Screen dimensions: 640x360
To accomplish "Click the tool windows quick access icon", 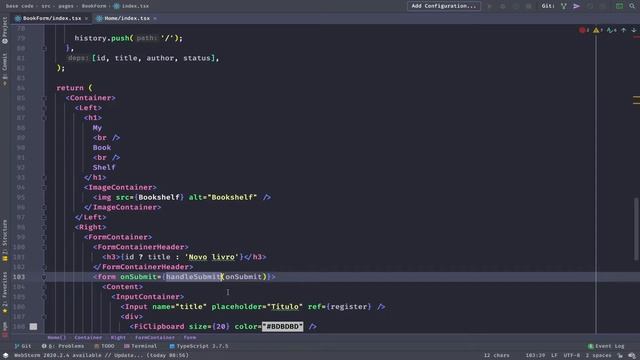I will (5, 356).
